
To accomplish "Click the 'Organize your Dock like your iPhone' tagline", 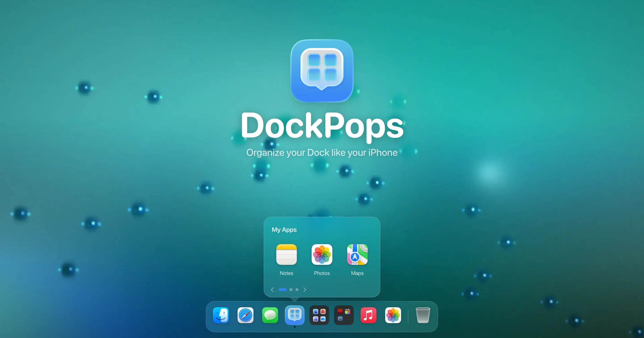I will pos(322,152).
